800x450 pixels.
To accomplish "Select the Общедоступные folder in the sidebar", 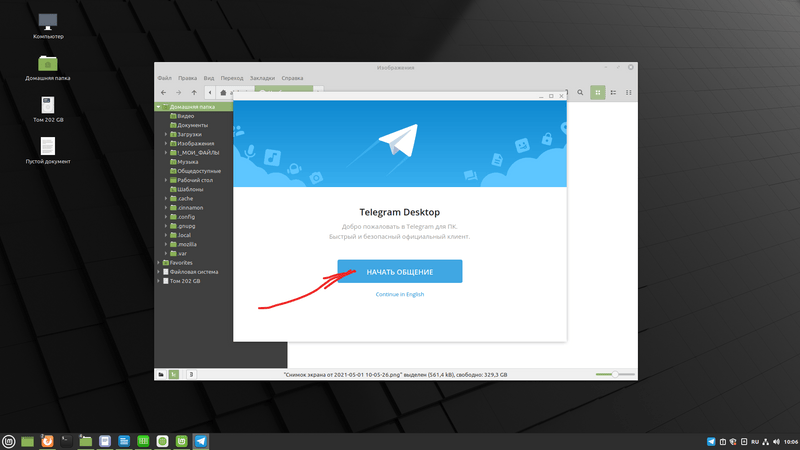I will click(199, 171).
